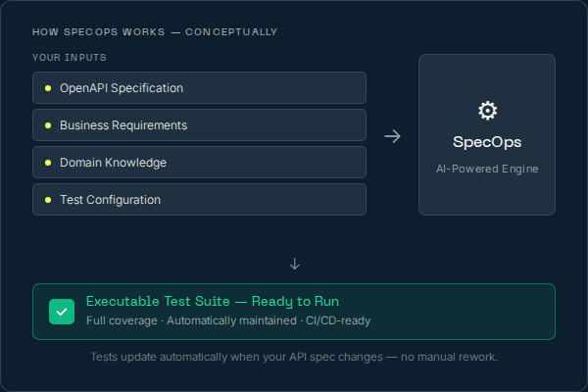Click the How SpecOps Works heading

(x=155, y=32)
